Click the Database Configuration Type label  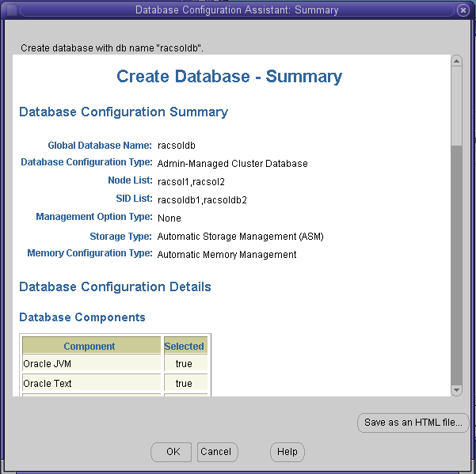[x=86, y=162]
